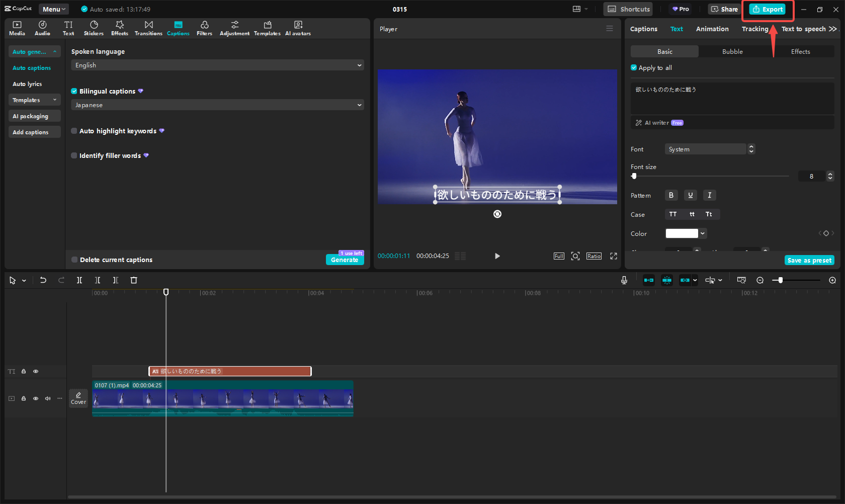Viewport: 845px width, 504px height.
Task: Click the Generate captions button
Action: click(345, 260)
